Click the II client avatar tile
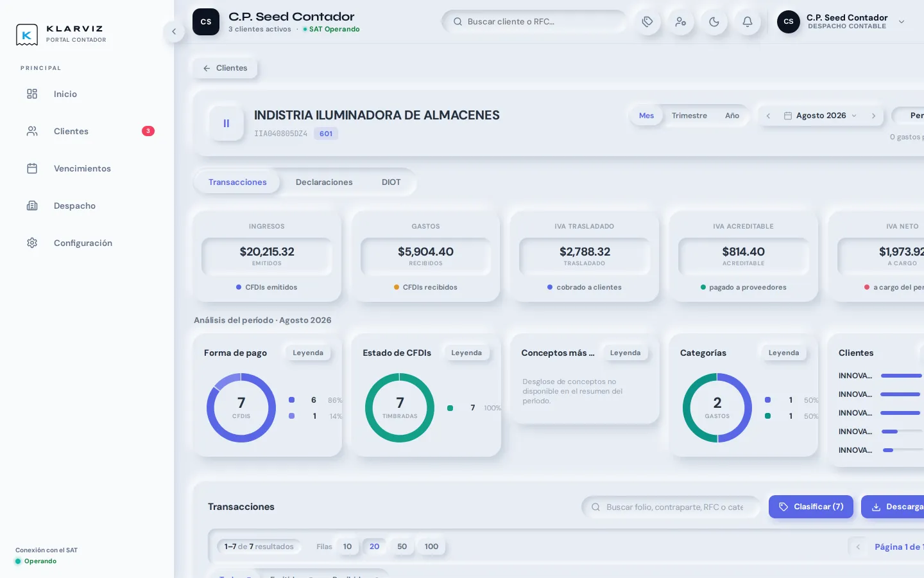This screenshot has width=924, height=578. coord(227,123)
